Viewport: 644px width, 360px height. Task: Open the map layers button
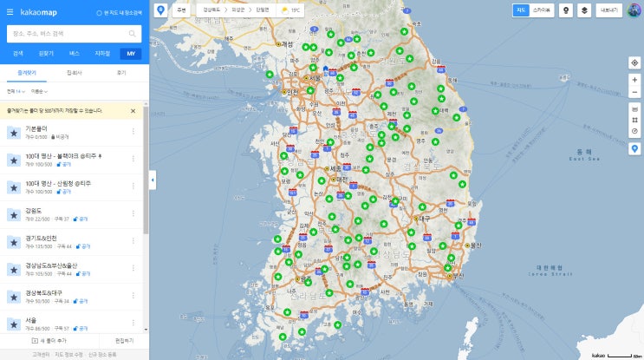click(584, 10)
